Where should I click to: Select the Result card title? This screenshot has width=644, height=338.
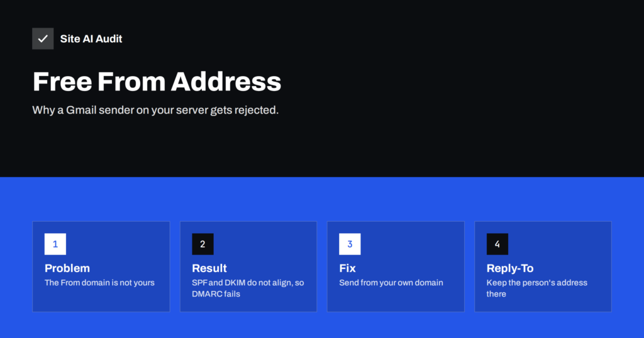point(209,268)
